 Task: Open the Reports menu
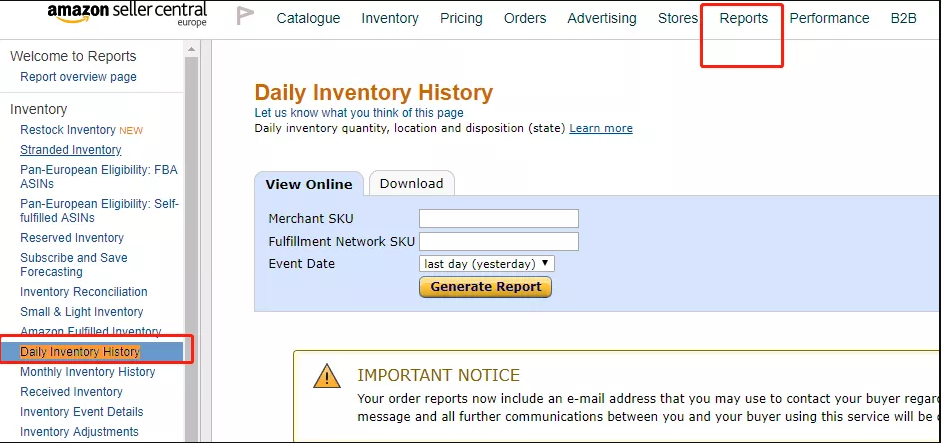pos(744,18)
